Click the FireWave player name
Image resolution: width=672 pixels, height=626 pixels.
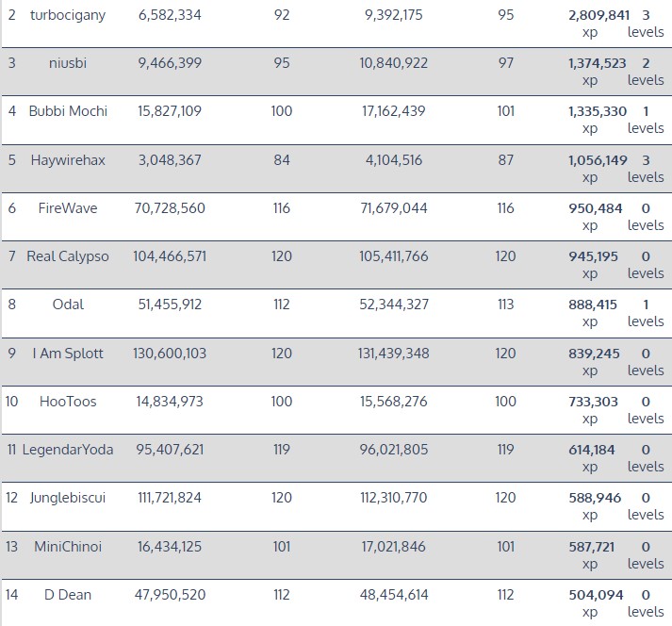[x=68, y=208]
